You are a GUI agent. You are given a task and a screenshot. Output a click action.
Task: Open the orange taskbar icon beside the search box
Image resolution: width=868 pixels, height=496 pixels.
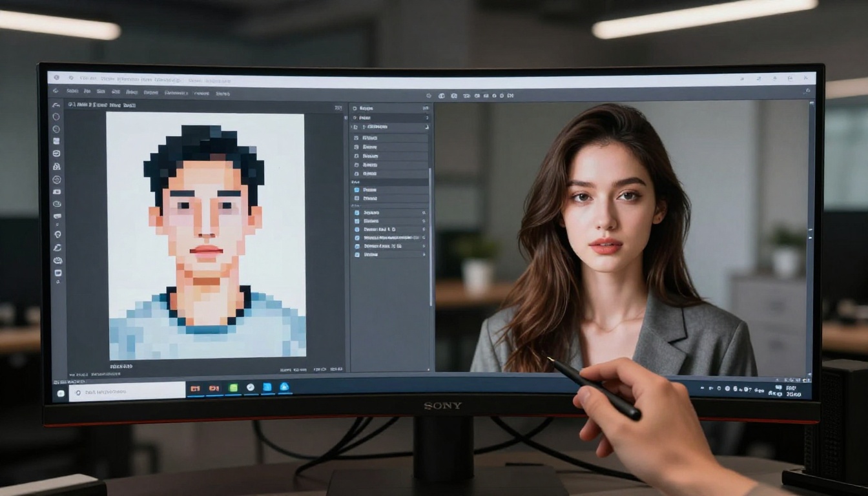[194, 388]
